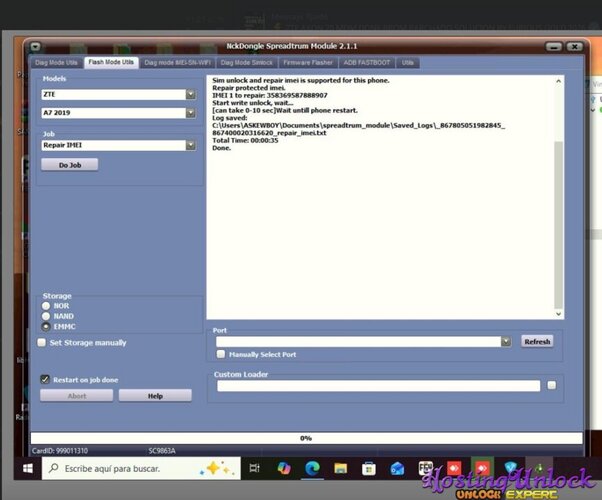Click the search magnifier icon in the taskbar

[x=54, y=468]
